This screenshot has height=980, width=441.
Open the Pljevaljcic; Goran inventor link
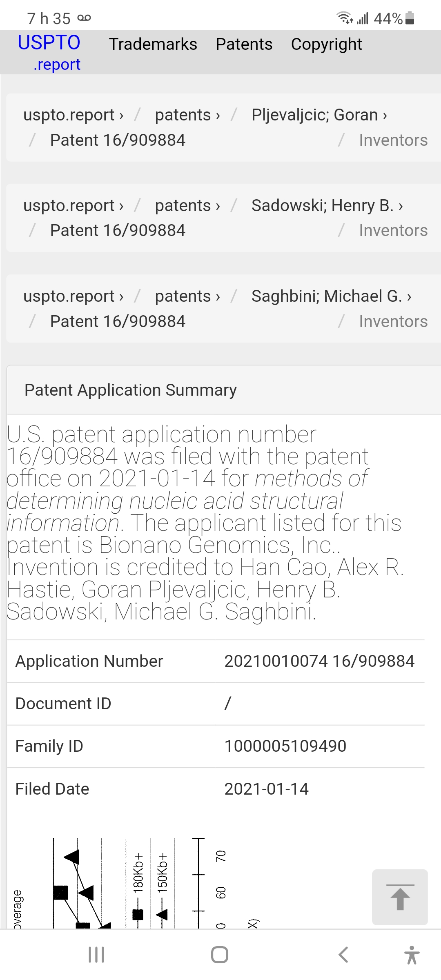pyautogui.click(x=318, y=115)
